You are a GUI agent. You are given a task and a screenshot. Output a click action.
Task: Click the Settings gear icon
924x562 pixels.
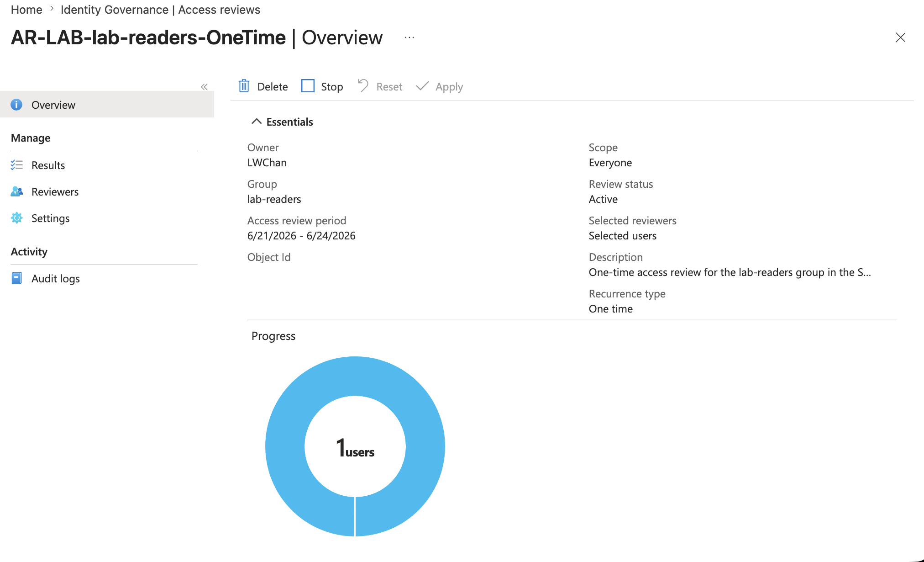click(x=16, y=218)
